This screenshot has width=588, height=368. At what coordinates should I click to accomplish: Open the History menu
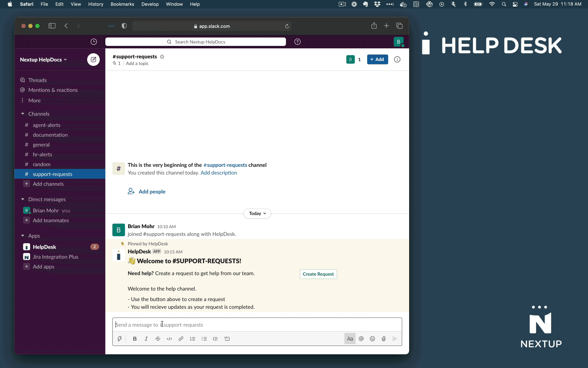pos(96,4)
